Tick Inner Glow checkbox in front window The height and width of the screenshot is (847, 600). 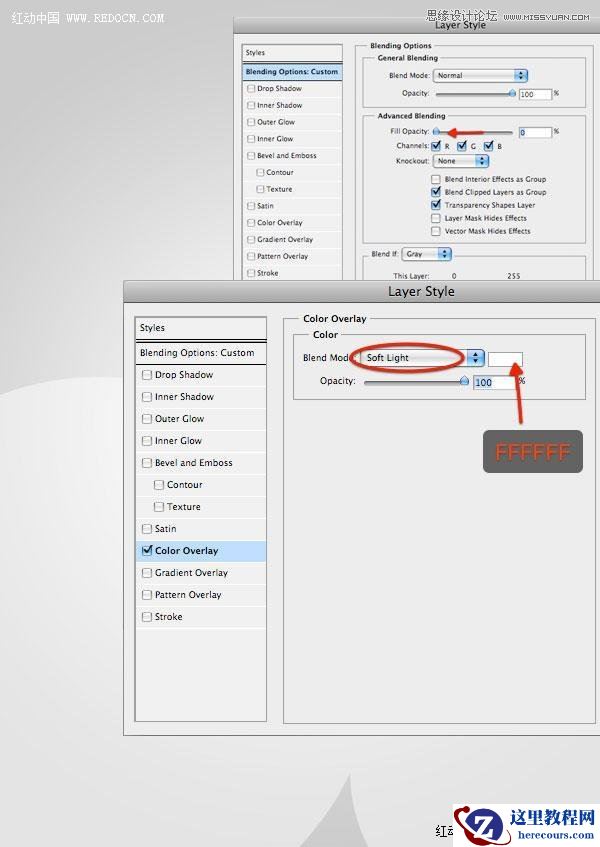tap(146, 441)
